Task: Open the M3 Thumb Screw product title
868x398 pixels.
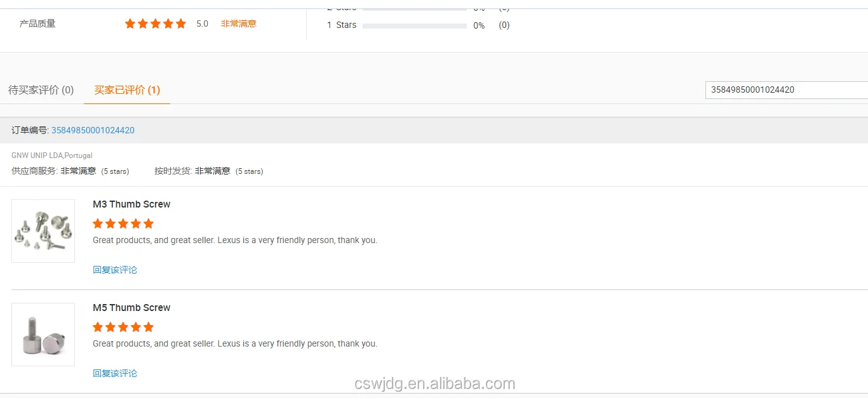Action: [131, 204]
